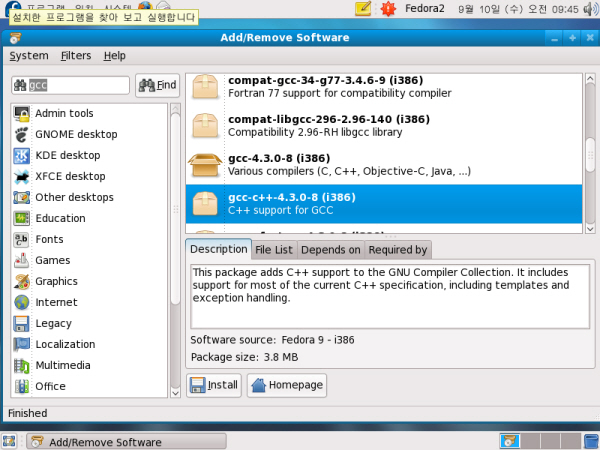600x450 pixels.
Task: Click the package description text box
Action: pyautogui.click(x=390, y=296)
